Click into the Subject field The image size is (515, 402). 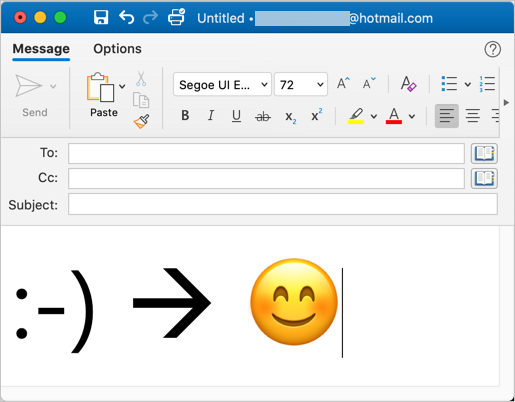[x=283, y=204]
